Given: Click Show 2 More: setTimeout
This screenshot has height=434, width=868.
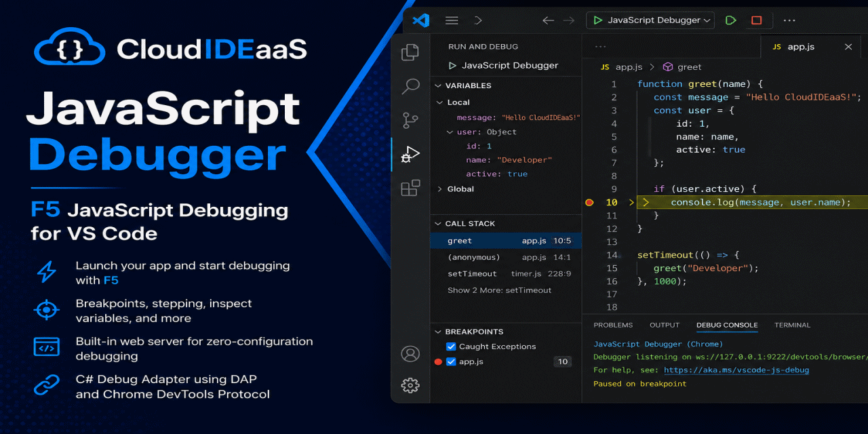Looking at the screenshot, I should point(500,290).
